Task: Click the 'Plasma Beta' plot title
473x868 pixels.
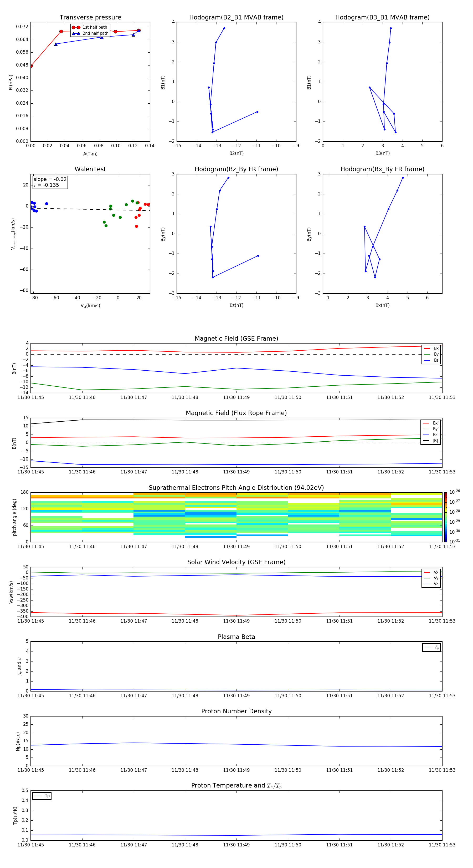Action: [236, 637]
